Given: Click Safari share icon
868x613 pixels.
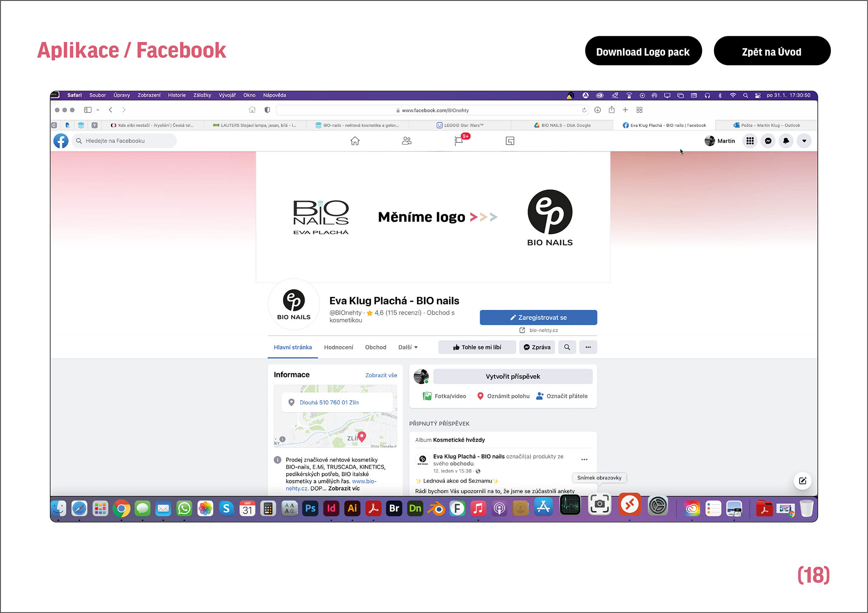Looking at the screenshot, I should [x=612, y=110].
